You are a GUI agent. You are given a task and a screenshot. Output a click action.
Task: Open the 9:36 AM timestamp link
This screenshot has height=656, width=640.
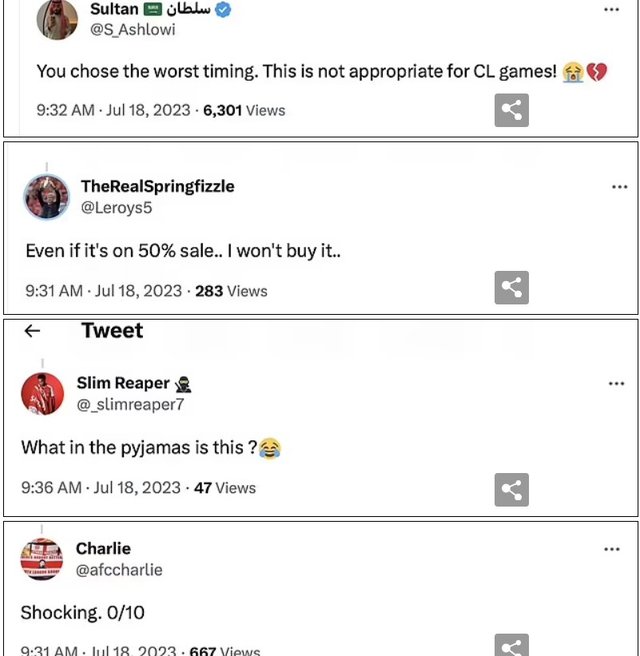click(x=51, y=488)
